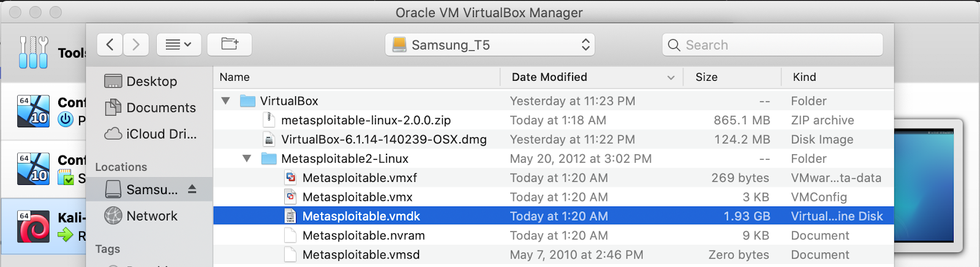Image resolution: width=980 pixels, height=267 pixels.
Task: Open the Samsung_T5 location dropdown
Action: (x=490, y=45)
